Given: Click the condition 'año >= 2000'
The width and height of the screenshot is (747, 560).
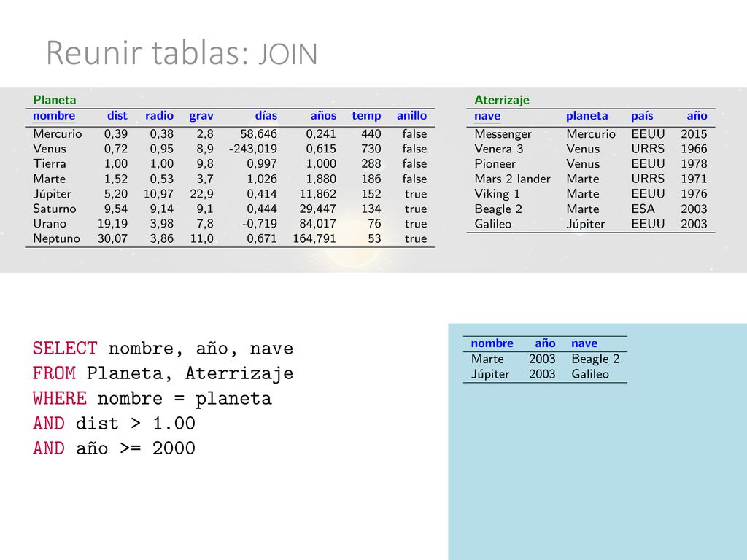Looking at the screenshot, I should pos(136,448).
